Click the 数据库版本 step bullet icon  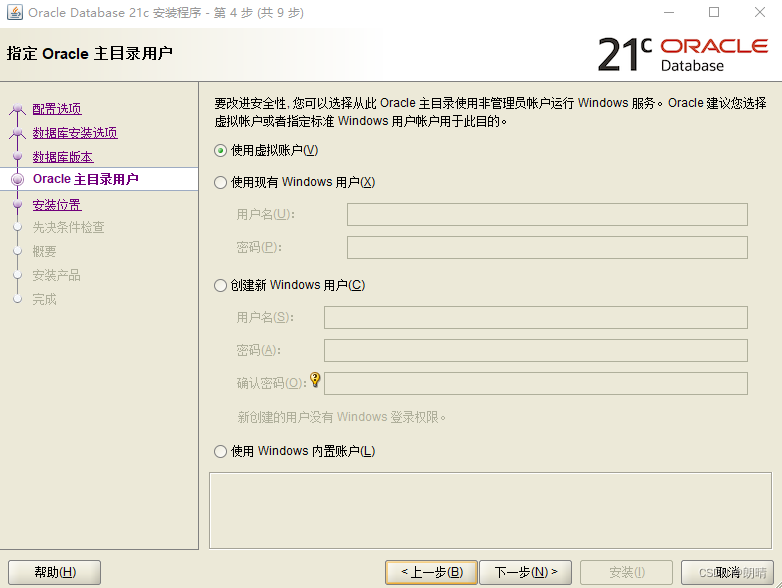(17, 156)
